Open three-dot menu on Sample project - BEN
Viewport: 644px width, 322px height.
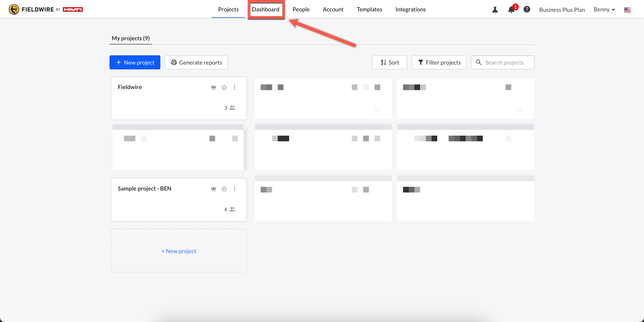pyautogui.click(x=235, y=189)
